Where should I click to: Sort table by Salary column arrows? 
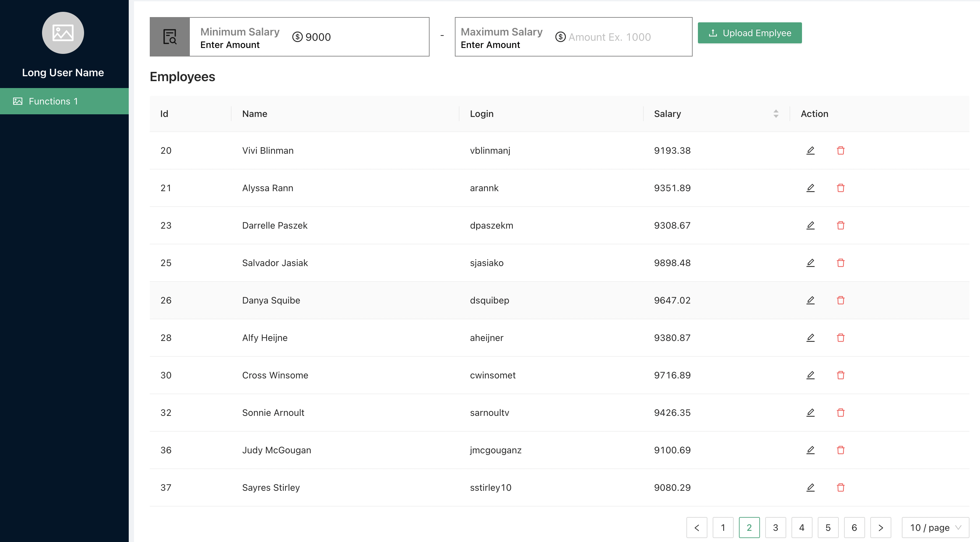pos(776,114)
